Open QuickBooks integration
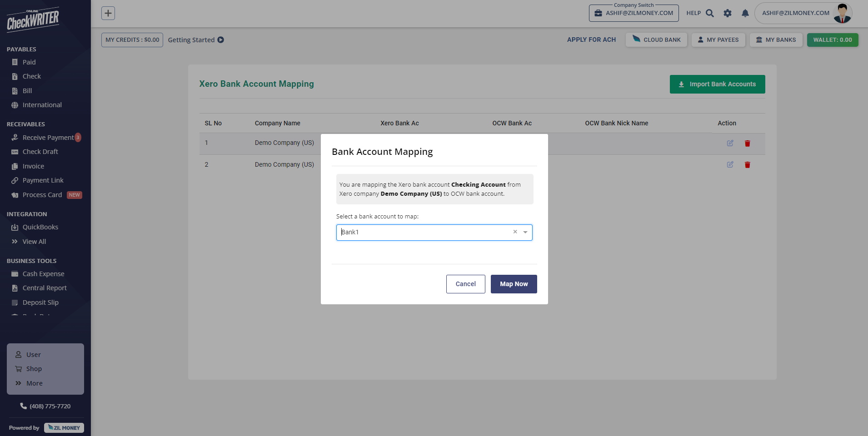This screenshot has height=436, width=868. tap(40, 227)
